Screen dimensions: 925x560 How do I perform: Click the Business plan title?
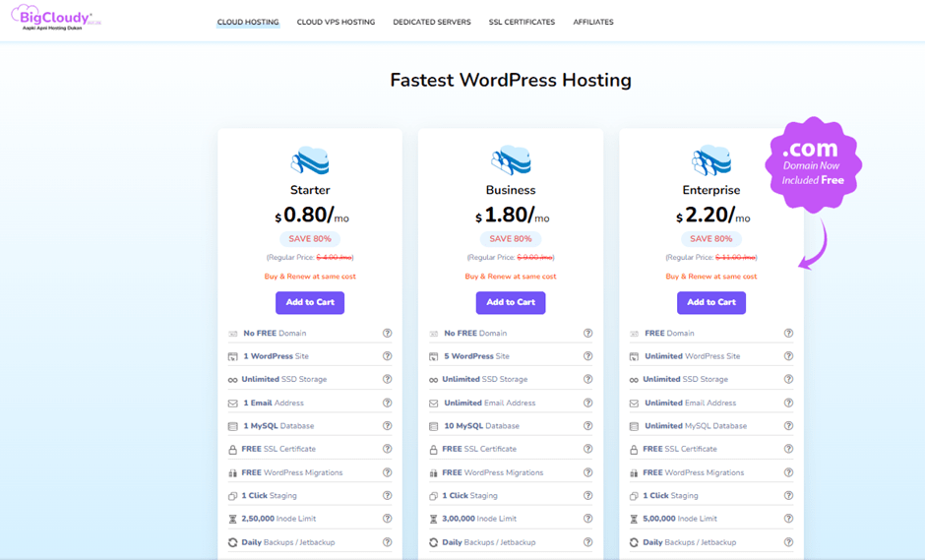(511, 190)
